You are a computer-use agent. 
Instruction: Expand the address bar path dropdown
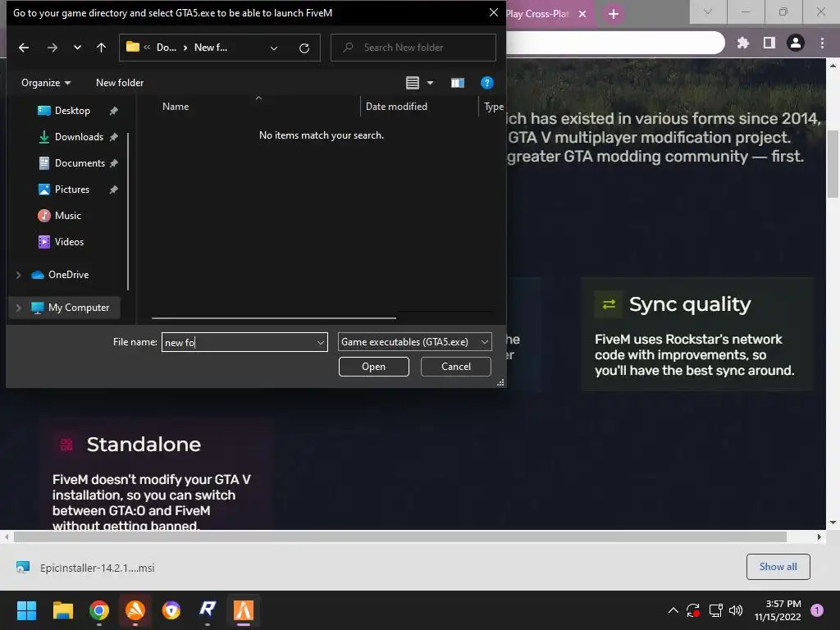click(274, 48)
